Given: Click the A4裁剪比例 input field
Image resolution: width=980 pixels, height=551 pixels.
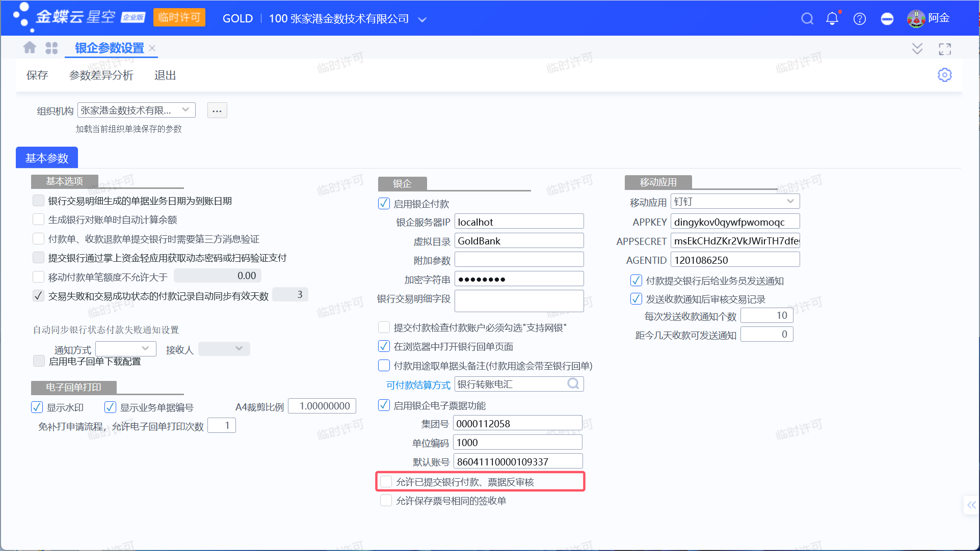Looking at the screenshot, I should (x=322, y=406).
